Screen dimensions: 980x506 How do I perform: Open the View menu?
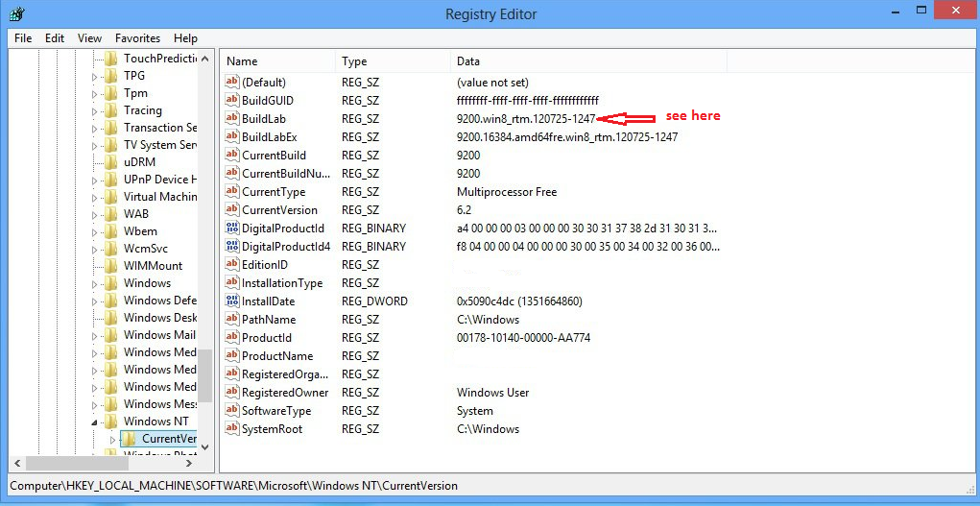point(89,38)
